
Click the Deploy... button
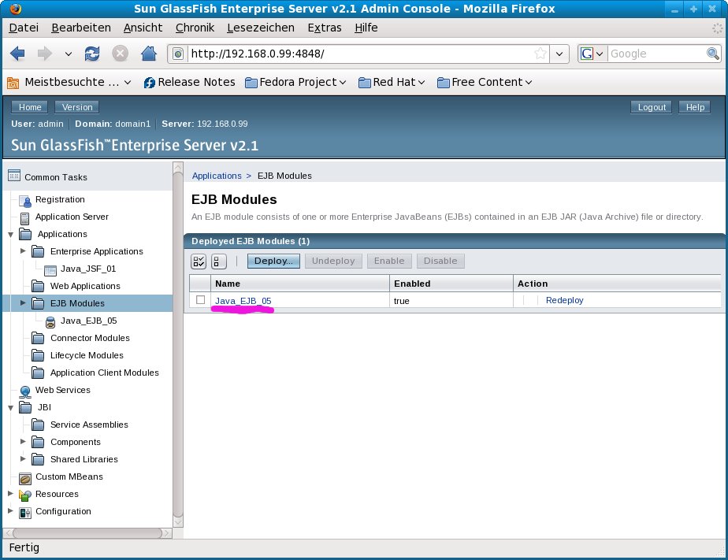pyautogui.click(x=273, y=261)
